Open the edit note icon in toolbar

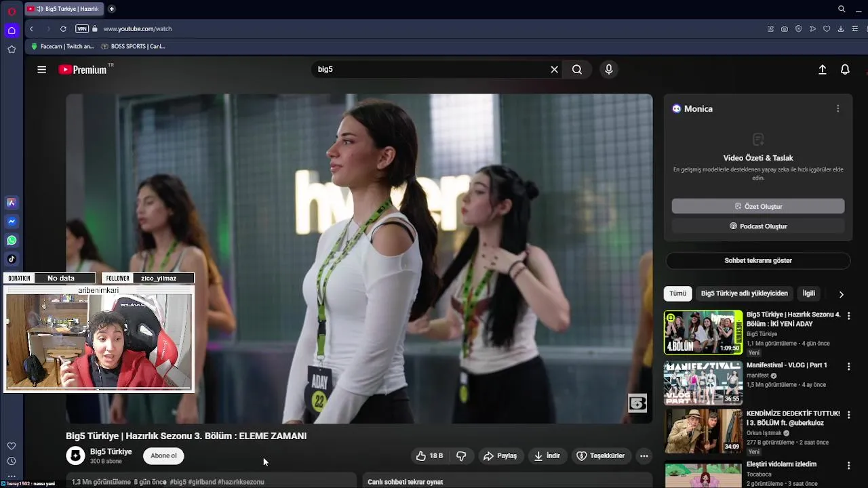[770, 28]
